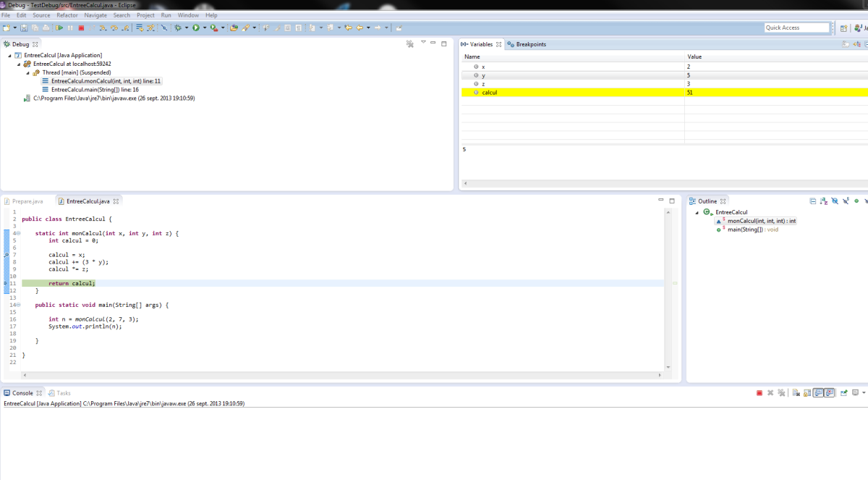Toggle Scroll Lock in Console

tap(807, 393)
